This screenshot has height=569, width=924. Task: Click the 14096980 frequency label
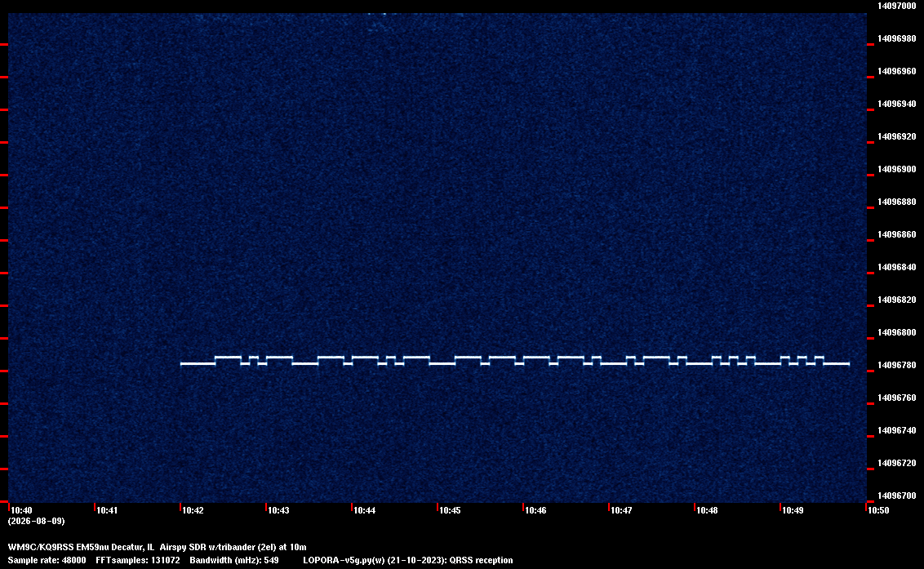(x=896, y=38)
